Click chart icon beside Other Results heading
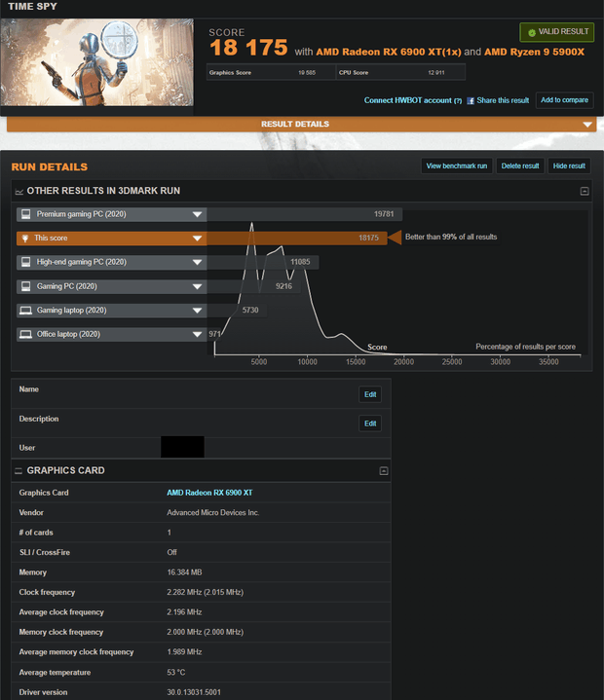The height and width of the screenshot is (700, 604). (19, 192)
